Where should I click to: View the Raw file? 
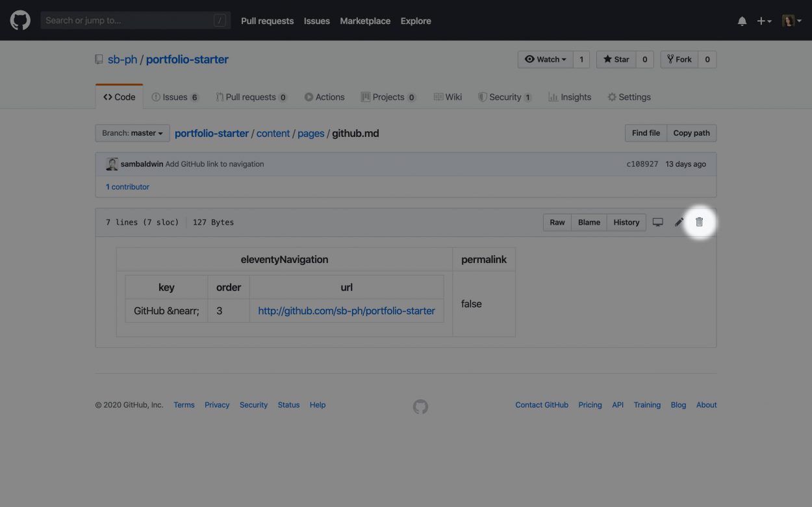pyautogui.click(x=557, y=222)
